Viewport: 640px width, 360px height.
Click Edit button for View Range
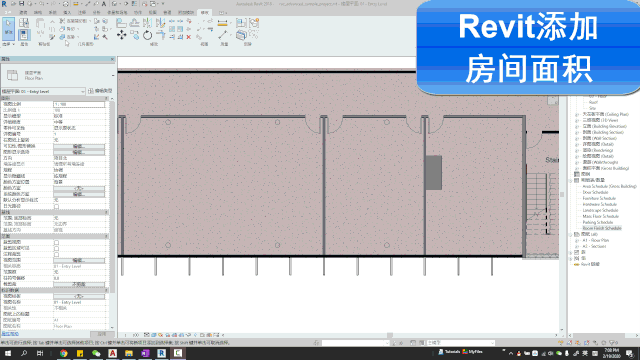(x=79, y=260)
